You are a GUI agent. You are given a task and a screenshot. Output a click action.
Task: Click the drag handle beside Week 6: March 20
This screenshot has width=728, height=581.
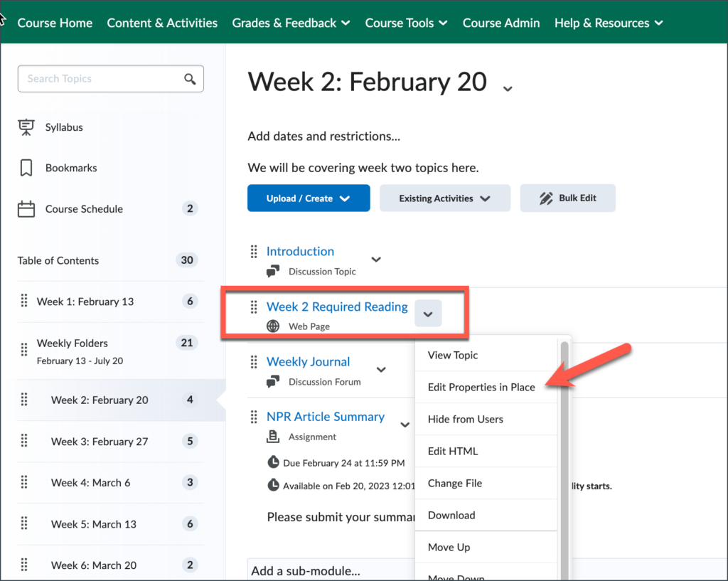(24, 565)
